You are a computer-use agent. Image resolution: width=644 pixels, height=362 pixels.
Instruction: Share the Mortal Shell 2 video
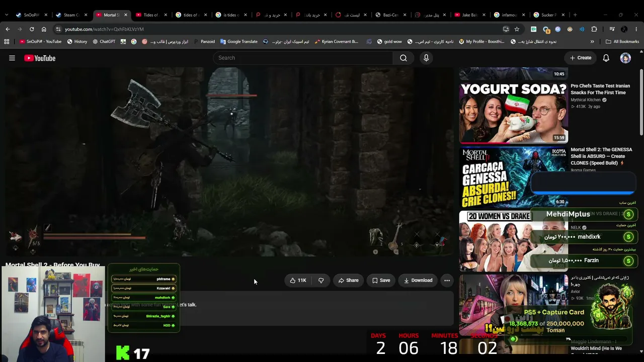(349, 281)
